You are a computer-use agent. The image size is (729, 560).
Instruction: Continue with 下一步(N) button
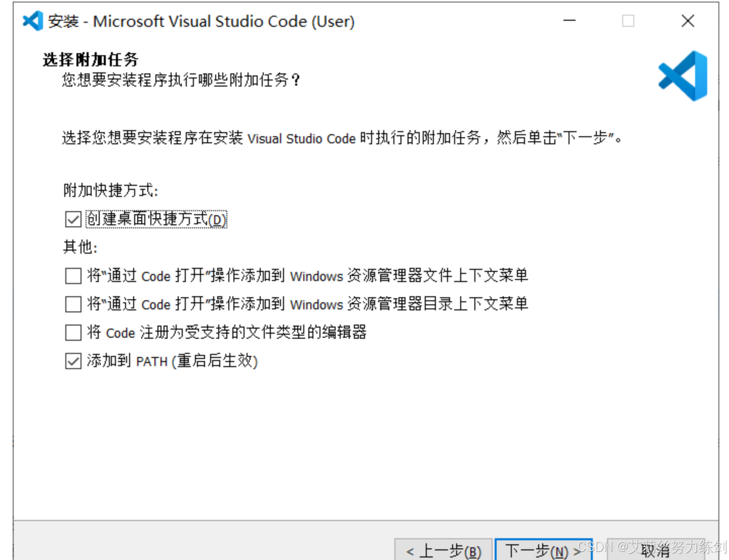(x=544, y=550)
